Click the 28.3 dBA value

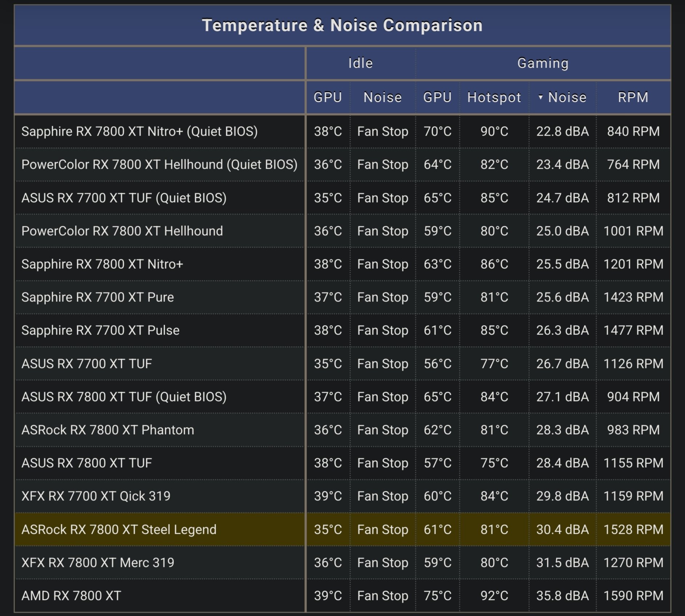coord(562,430)
